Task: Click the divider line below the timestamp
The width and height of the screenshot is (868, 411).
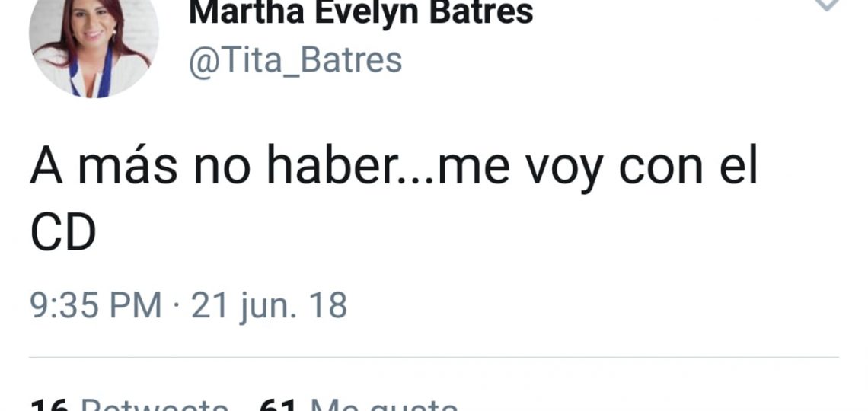Action: 434,358
